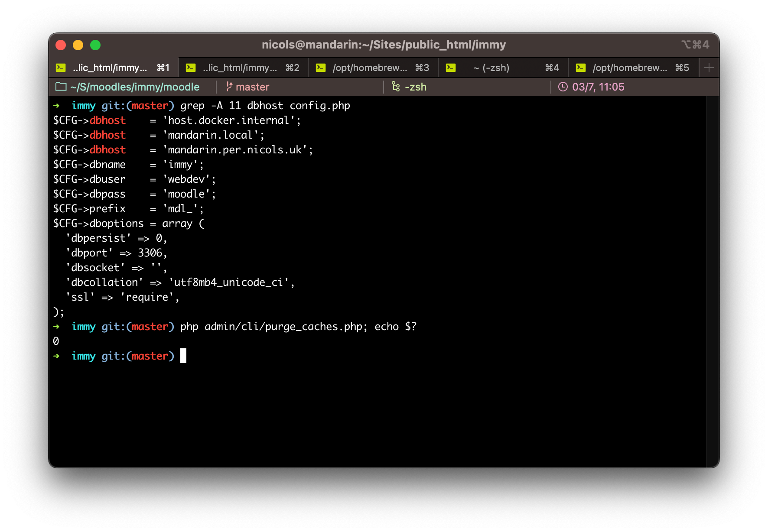Click the cursor at the last prompt
Image resolution: width=768 pixels, height=532 pixels.
pyautogui.click(x=183, y=356)
